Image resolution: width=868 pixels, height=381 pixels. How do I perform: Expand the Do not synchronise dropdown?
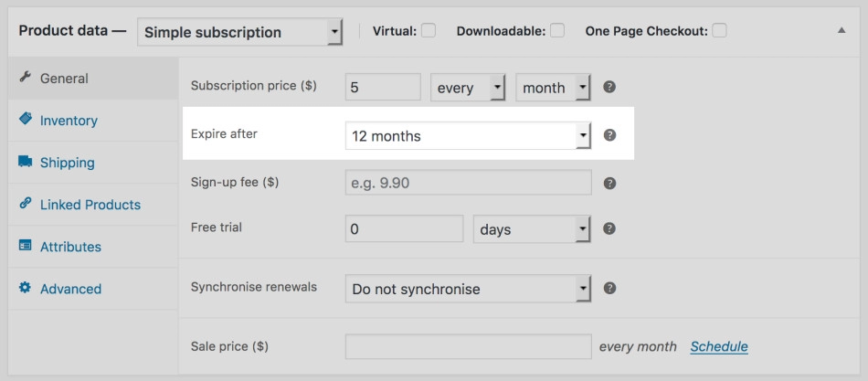coord(469,289)
